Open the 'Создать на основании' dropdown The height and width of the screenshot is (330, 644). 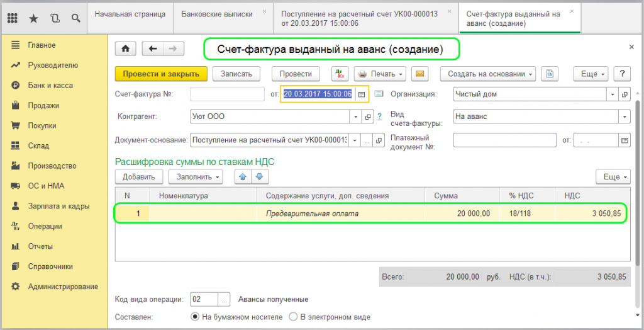[x=490, y=74]
